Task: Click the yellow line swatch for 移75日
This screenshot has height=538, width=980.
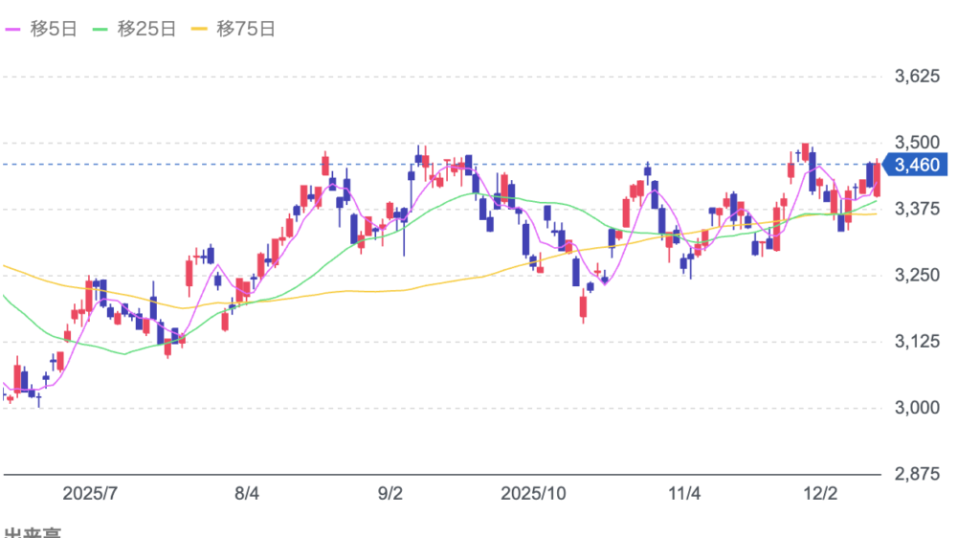Action: 200,30
